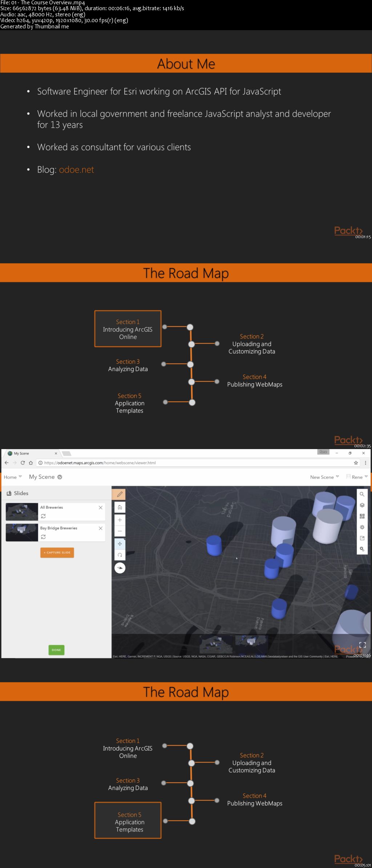Click the pencil edit tool in scene viewer
This screenshot has width=372, height=868.
click(120, 494)
